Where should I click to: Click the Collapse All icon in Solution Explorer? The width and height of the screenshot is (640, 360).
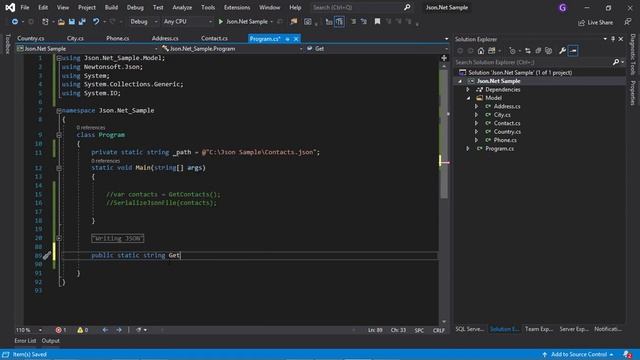point(538,51)
